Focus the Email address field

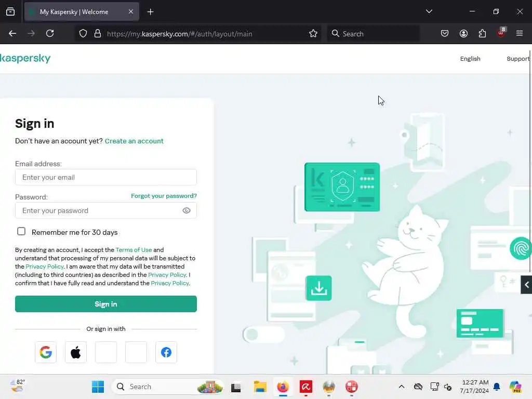pos(106,177)
